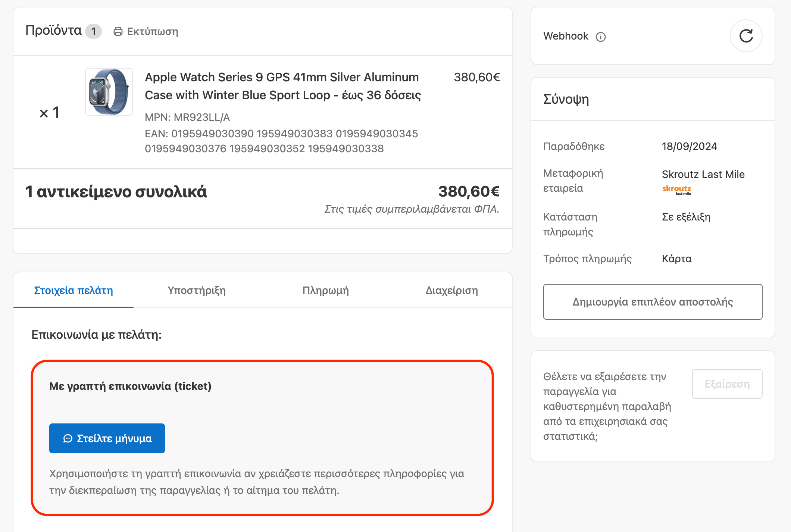Click the printer icon next to Εκτύπωση
Screen dimensions: 791x532
(x=118, y=31)
